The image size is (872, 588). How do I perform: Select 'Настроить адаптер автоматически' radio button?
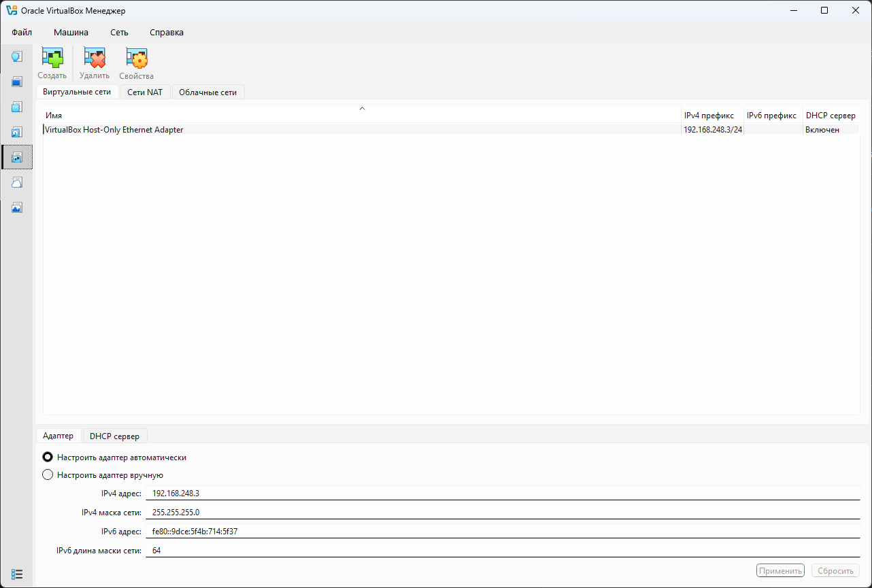pyautogui.click(x=48, y=457)
